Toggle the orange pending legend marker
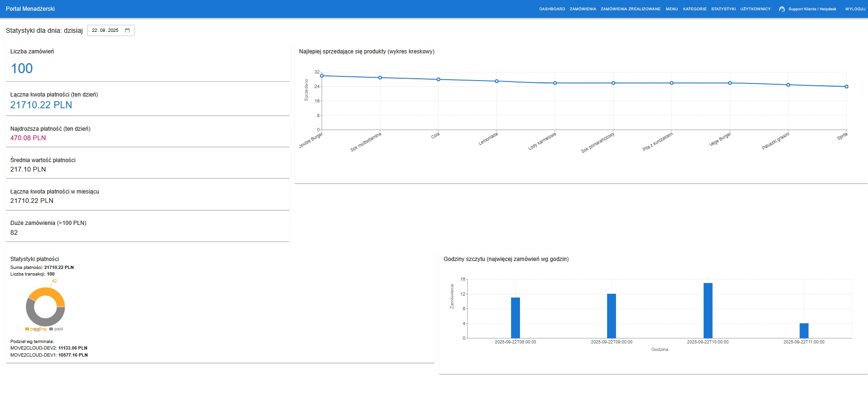868x395 pixels. [x=27, y=329]
